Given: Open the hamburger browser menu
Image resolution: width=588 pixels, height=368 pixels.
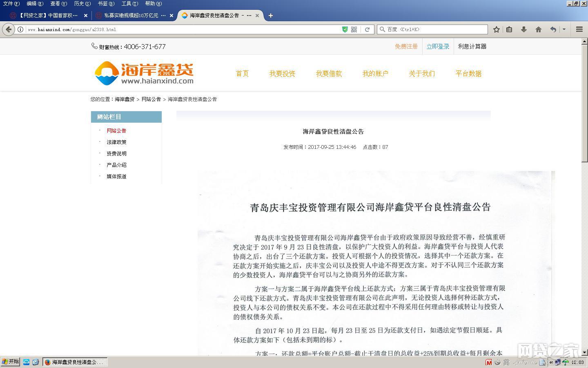Looking at the screenshot, I should tap(579, 29).
